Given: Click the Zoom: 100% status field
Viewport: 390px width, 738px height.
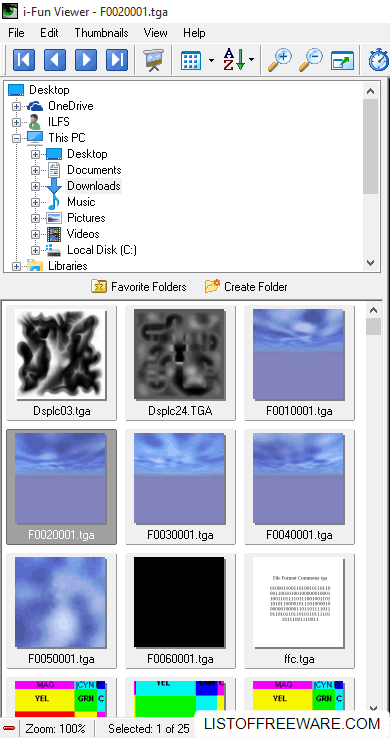Looking at the screenshot, I should 56,728.
